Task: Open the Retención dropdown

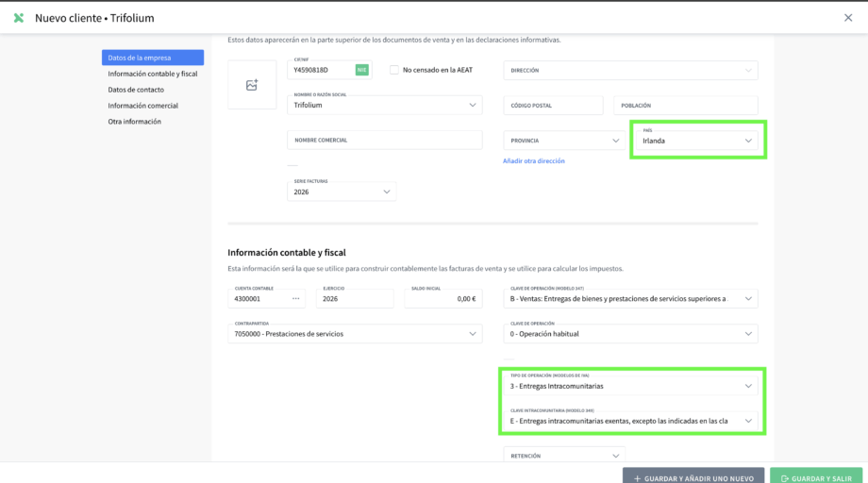Action: pyautogui.click(x=564, y=456)
